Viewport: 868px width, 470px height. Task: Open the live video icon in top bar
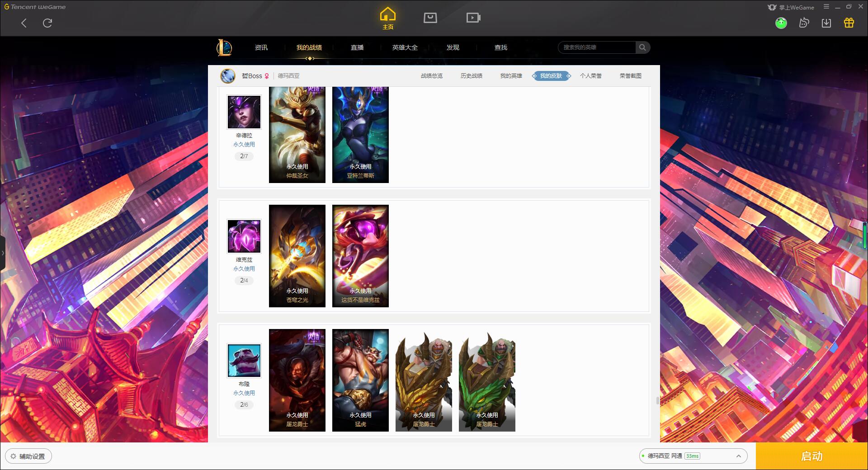coord(473,18)
